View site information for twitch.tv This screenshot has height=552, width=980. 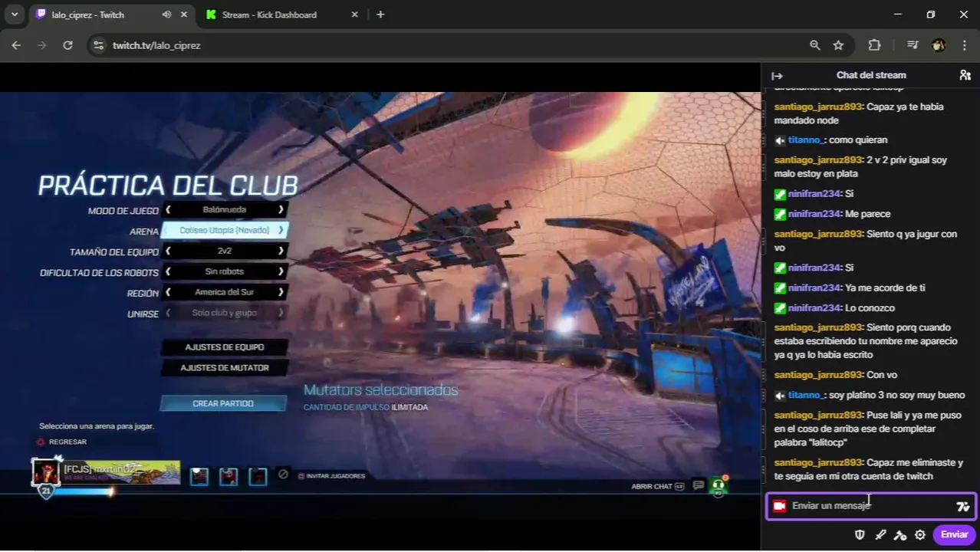pos(98,45)
